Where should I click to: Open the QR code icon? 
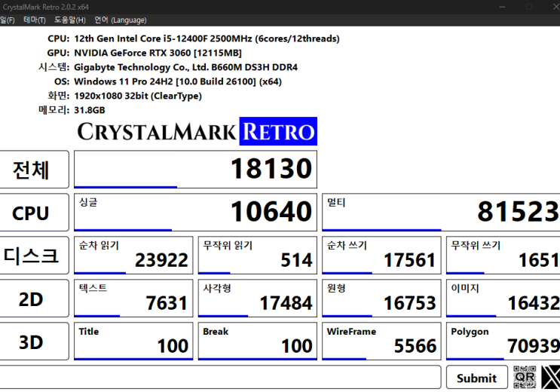point(525,377)
